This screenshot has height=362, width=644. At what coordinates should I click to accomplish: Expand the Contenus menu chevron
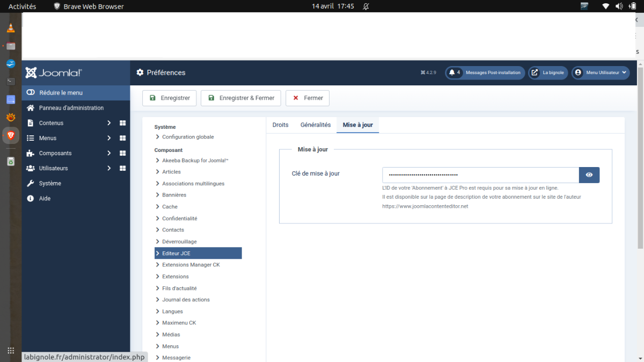[109, 123]
